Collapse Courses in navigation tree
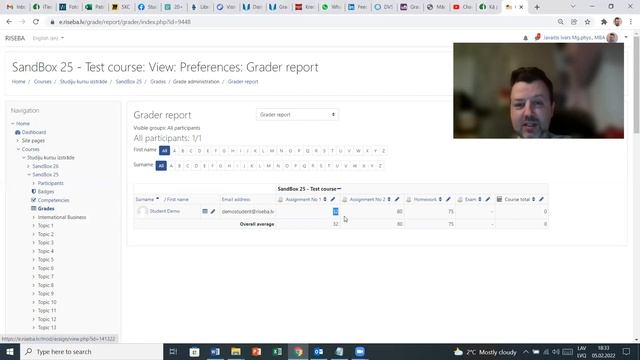The image size is (640, 360). click(x=18, y=149)
